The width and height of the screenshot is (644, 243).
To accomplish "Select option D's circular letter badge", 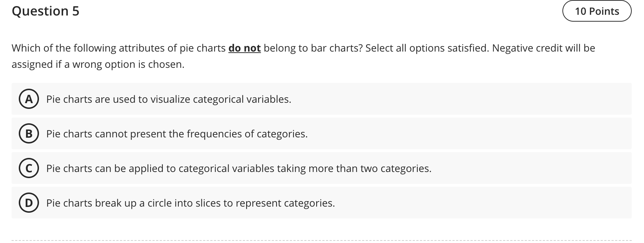I will (x=29, y=203).
